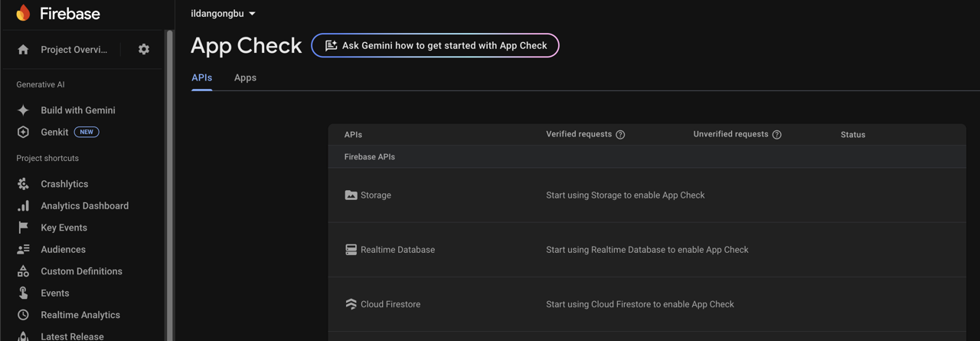Select the Storage API row

pyautogui.click(x=647, y=195)
